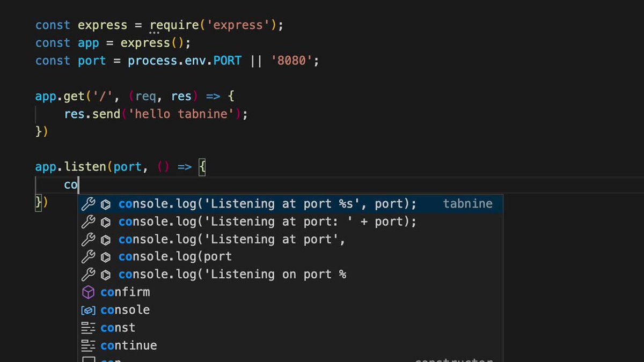This screenshot has width=644, height=362.
Task: Select the confirm completion entry
Action: [x=125, y=292]
